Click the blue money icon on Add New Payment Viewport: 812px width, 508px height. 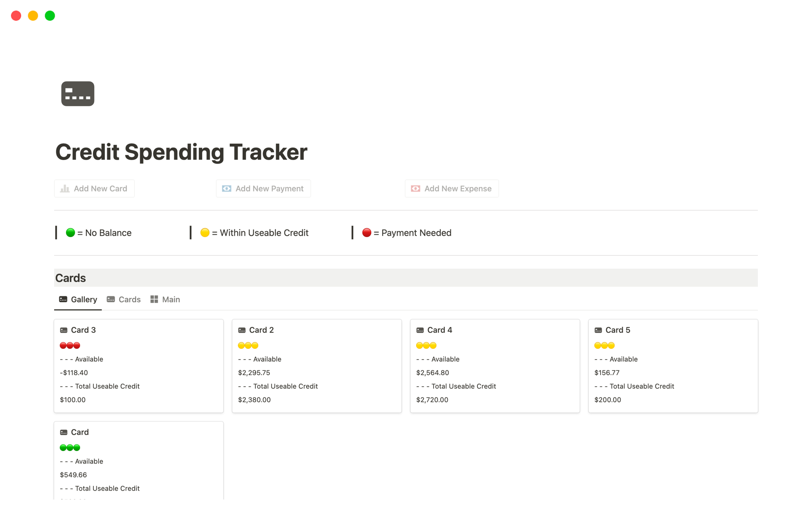point(227,188)
